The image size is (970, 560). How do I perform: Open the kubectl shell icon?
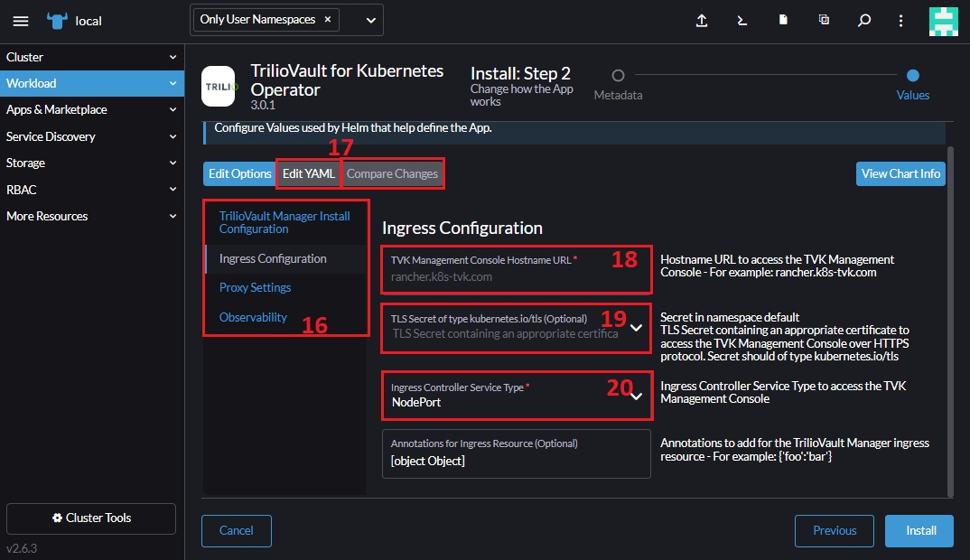click(742, 21)
